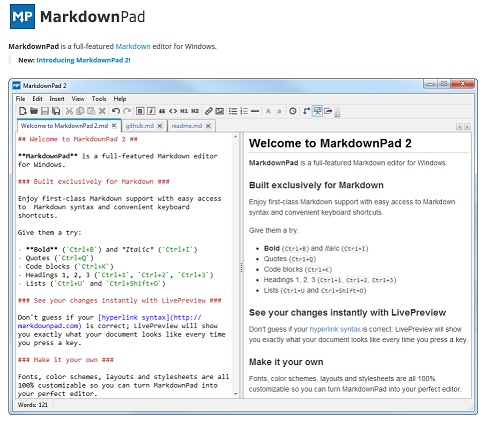Minimize the MarkdownPad 2 window
485x424 pixels.
430,84
